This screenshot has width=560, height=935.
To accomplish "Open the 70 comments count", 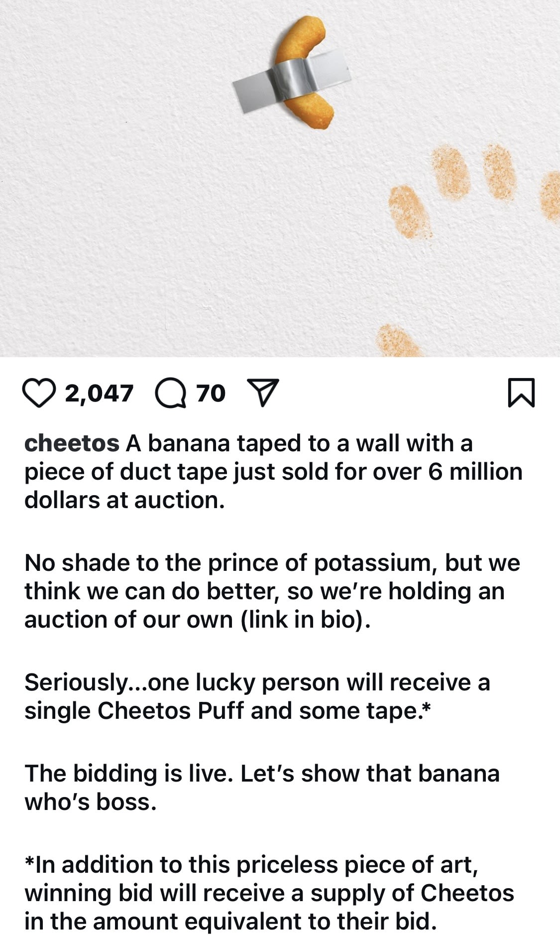I will coord(211,394).
